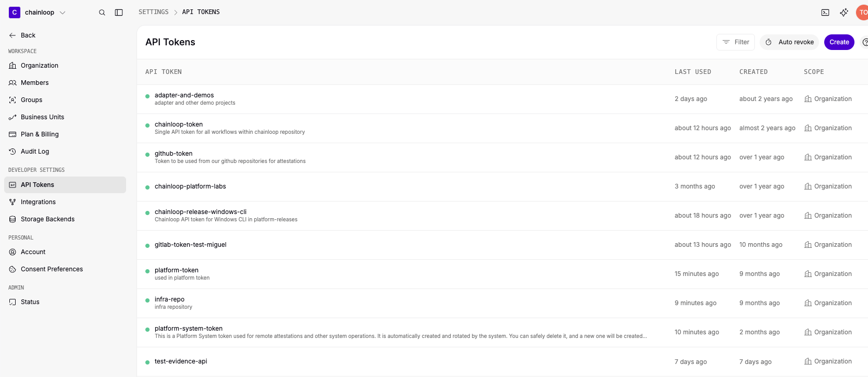Click the Integrations branch icon
Image resolution: width=868 pixels, height=377 pixels.
click(x=13, y=202)
